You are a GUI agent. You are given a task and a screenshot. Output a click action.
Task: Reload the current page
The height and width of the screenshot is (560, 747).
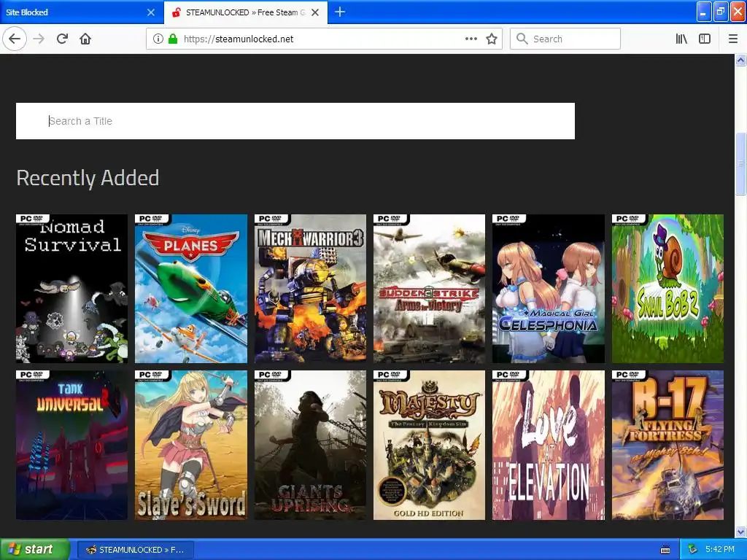pos(62,39)
